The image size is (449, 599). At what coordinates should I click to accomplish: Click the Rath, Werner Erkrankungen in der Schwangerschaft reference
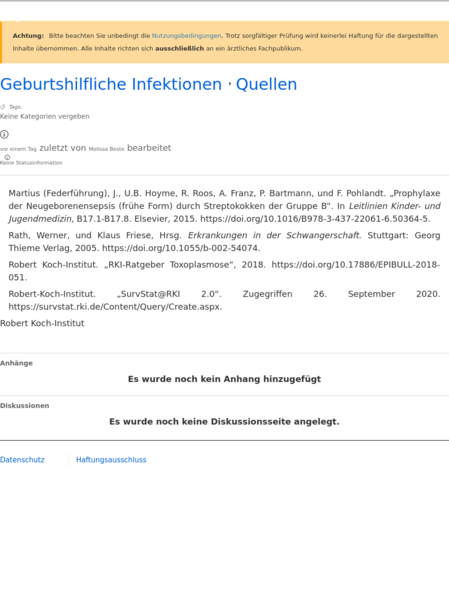pyautogui.click(x=224, y=242)
